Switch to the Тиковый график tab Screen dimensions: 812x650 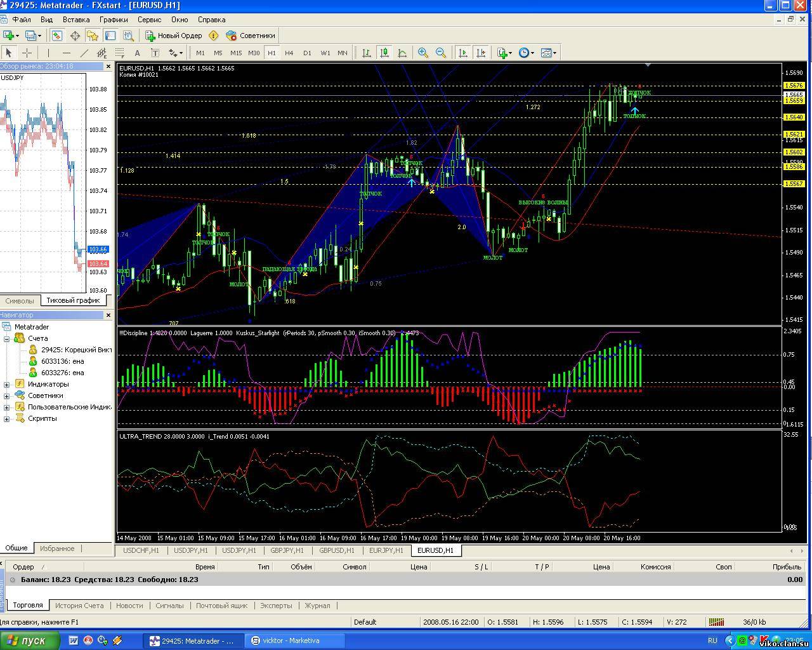73,300
